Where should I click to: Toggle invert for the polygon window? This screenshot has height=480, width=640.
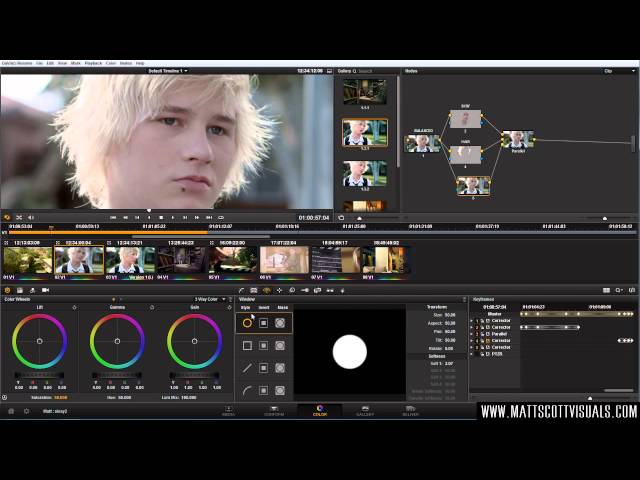[x=264, y=368]
